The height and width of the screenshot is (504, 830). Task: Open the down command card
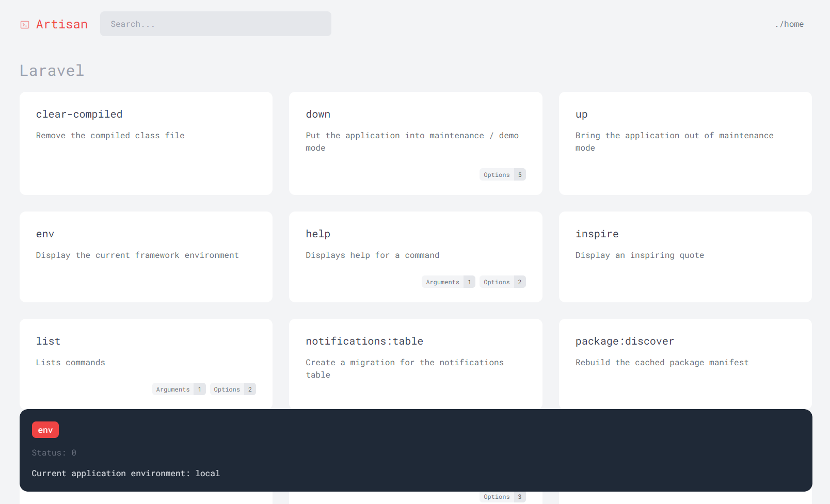[x=416, y=143]
